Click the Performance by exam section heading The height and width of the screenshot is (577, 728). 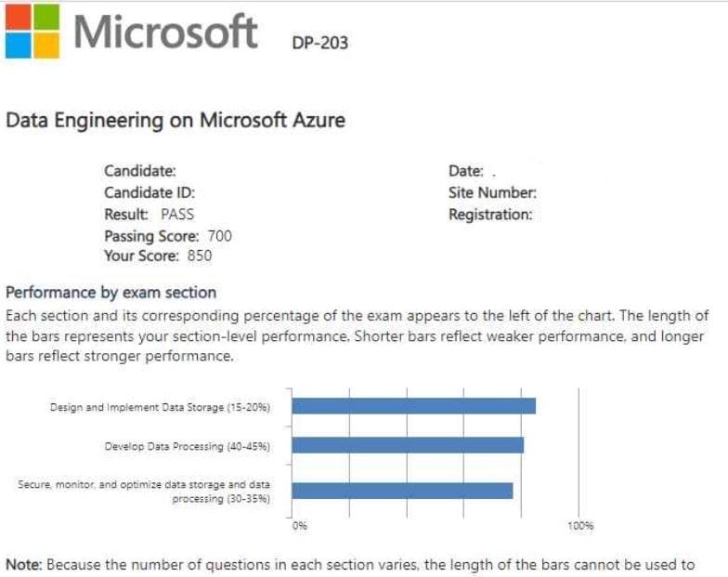(x=110, y=292)
